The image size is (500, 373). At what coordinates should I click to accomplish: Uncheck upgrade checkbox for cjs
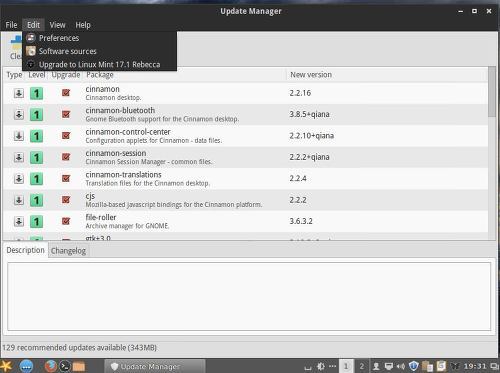[x=66, y=200]
